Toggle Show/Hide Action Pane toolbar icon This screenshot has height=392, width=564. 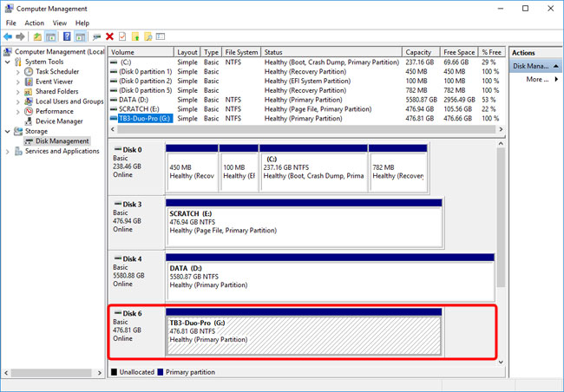tap(80, 36)
